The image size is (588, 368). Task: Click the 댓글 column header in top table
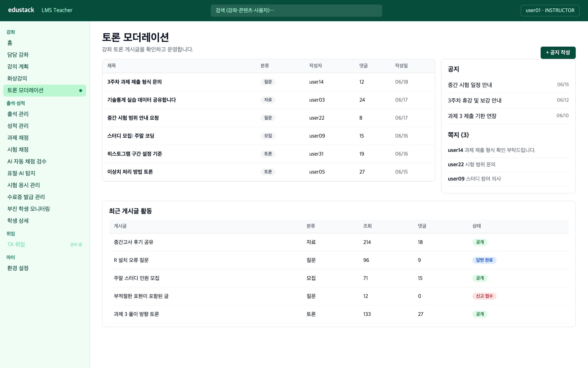click(x=363, y=66)
